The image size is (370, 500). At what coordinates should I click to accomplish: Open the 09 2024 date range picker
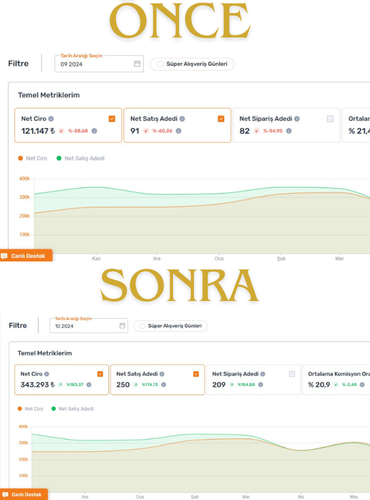99,64
